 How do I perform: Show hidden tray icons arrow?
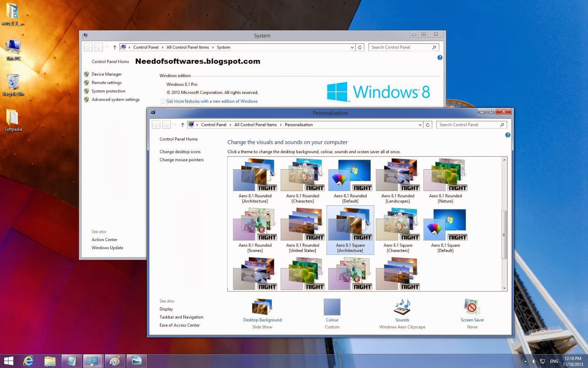point(525,361)
